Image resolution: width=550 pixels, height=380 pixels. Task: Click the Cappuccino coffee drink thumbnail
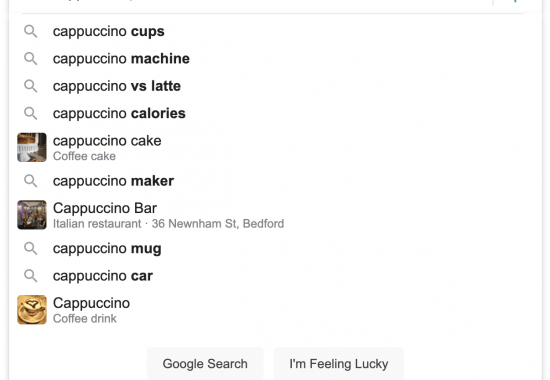tap(32, 309)
